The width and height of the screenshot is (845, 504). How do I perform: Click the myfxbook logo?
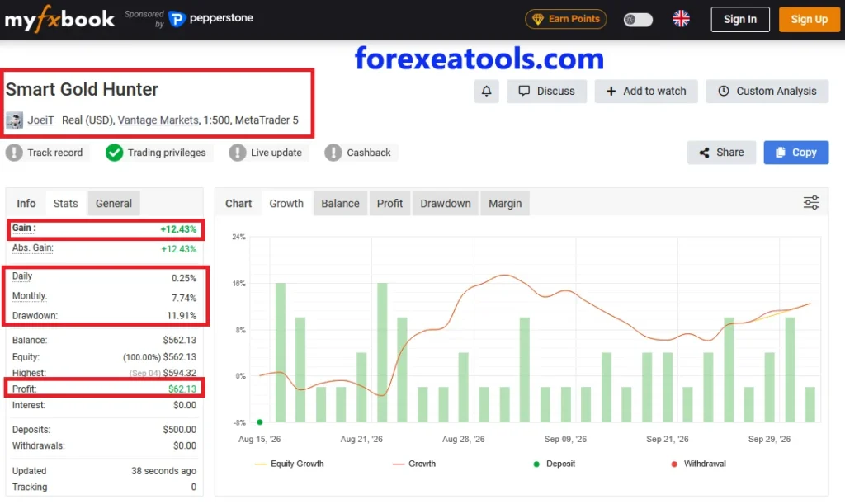[x=59, y=20]
